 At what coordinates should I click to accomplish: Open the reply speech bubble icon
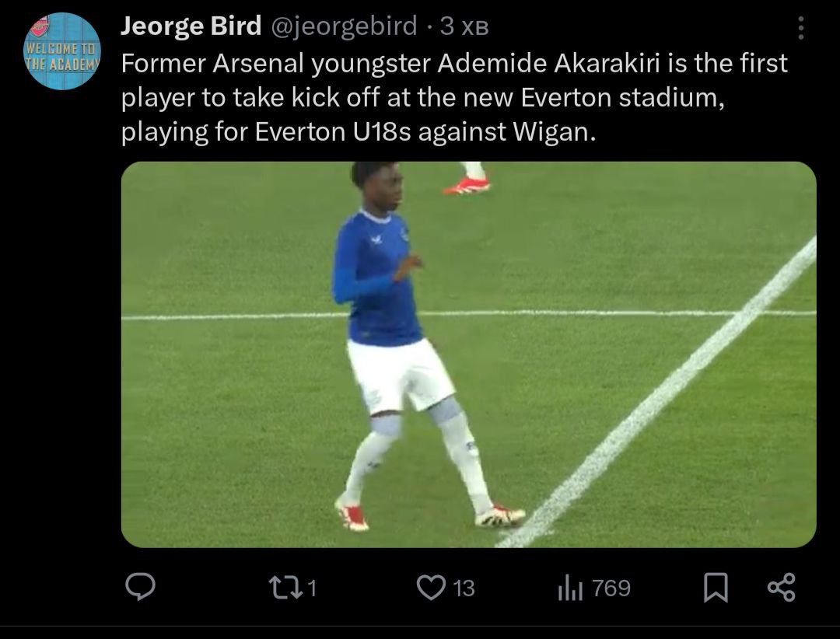(x=142, y=588)
